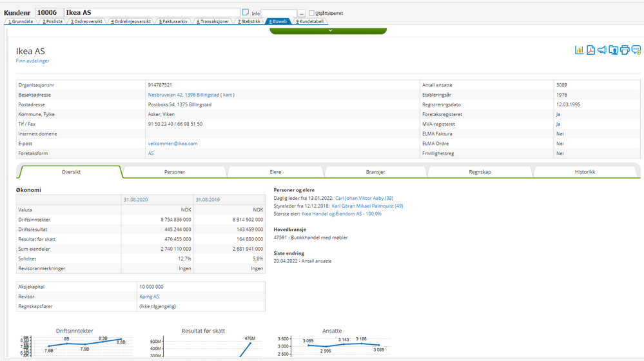Select the Antall ansatte value 3089

[x=561, y=85]
